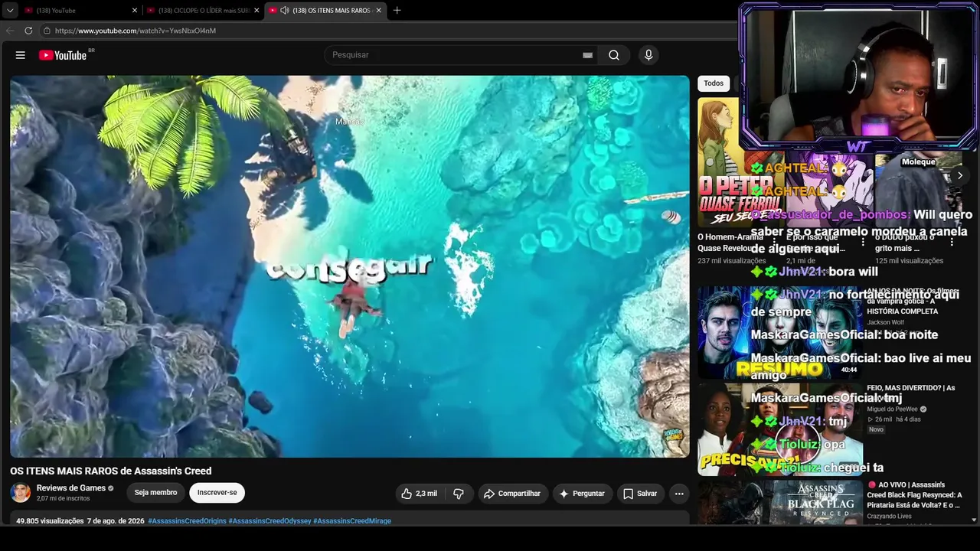980x551 pixels.
Task: Click the magnifier search button
Action: click(614, 55)
